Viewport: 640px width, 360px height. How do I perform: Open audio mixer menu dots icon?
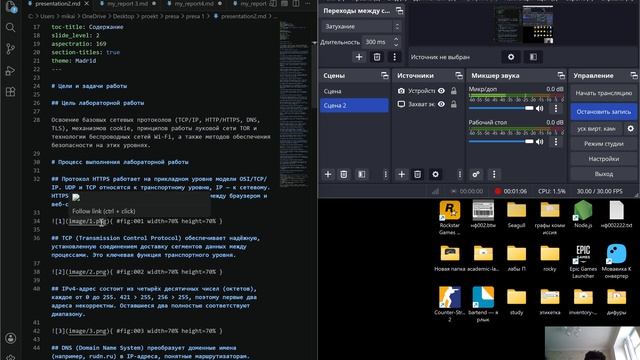[494, 174]
